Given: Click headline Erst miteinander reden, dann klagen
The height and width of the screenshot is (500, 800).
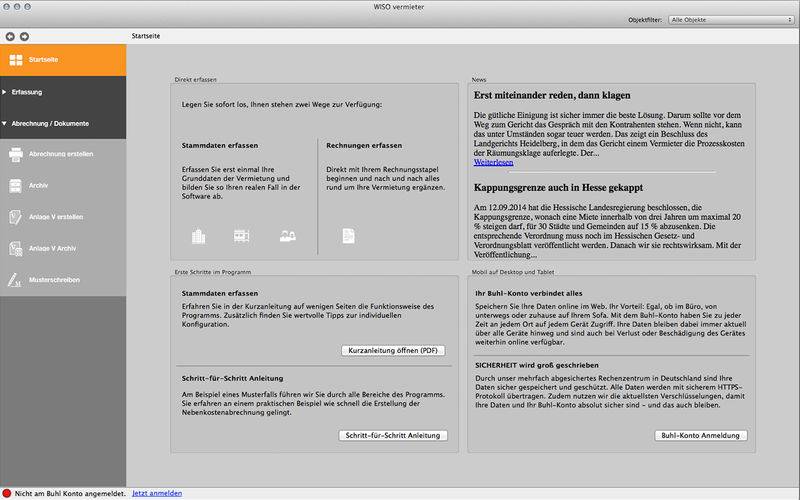Looking at the screenshot, I should click(x=552, y=95).
